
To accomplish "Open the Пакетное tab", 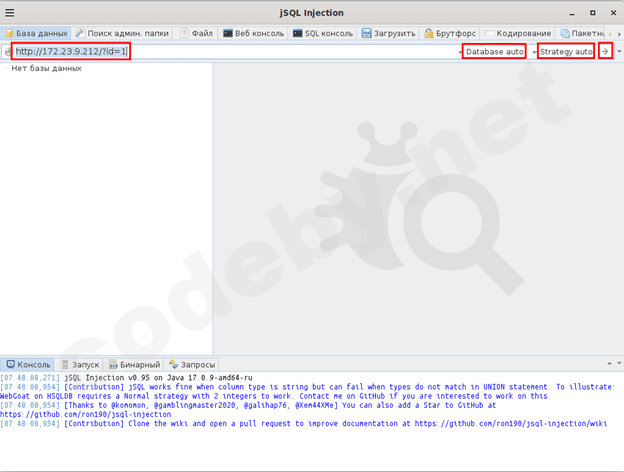I will click(582, 33).
